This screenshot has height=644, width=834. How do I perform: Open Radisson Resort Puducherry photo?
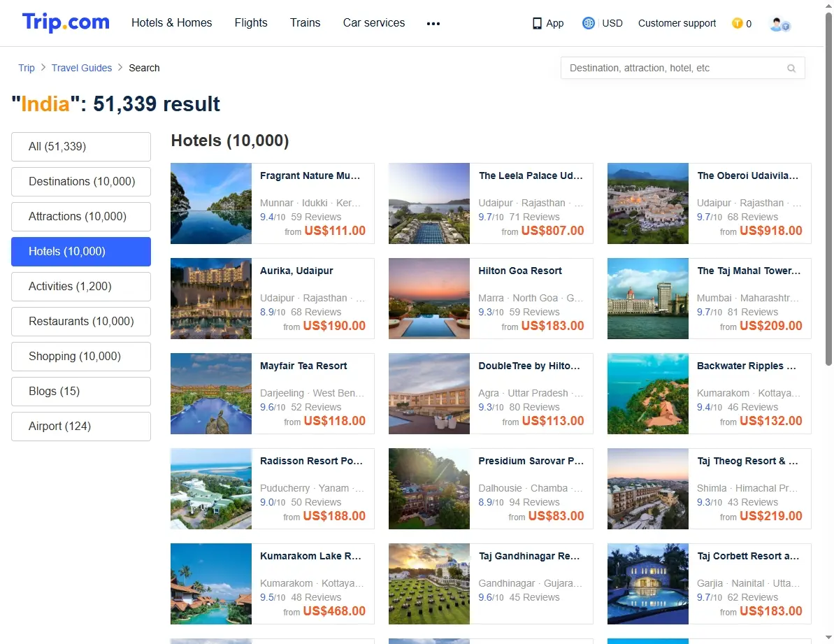(x=211, y=489)
